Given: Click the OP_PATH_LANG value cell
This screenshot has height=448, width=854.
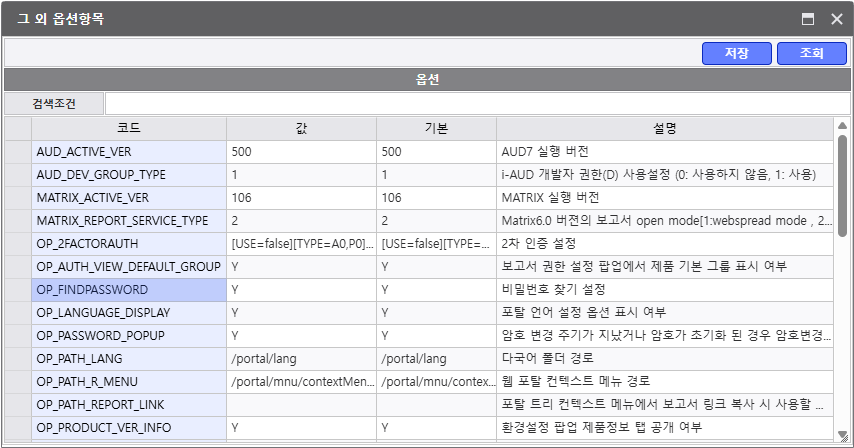Looking at the screenshot, I should tap(301, 358).
